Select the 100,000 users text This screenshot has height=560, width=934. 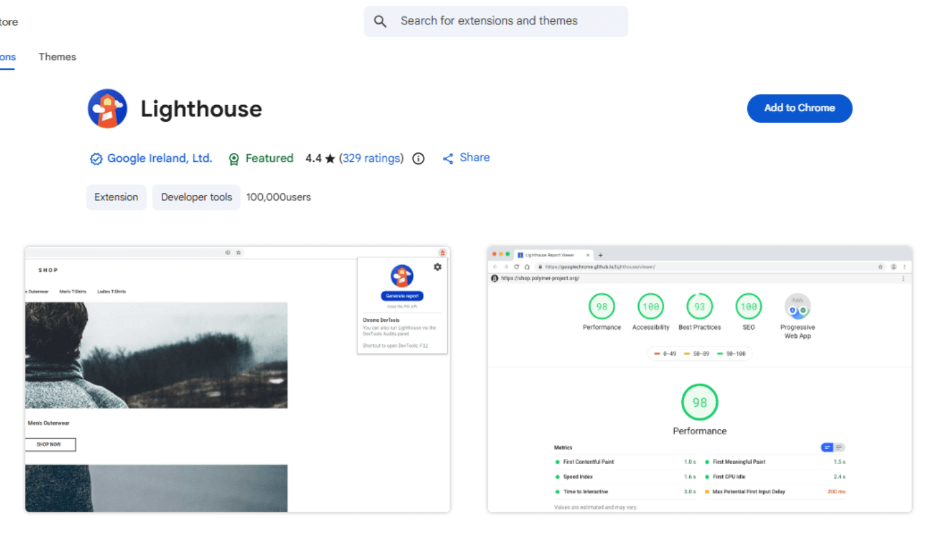click(x=278, y=197)
